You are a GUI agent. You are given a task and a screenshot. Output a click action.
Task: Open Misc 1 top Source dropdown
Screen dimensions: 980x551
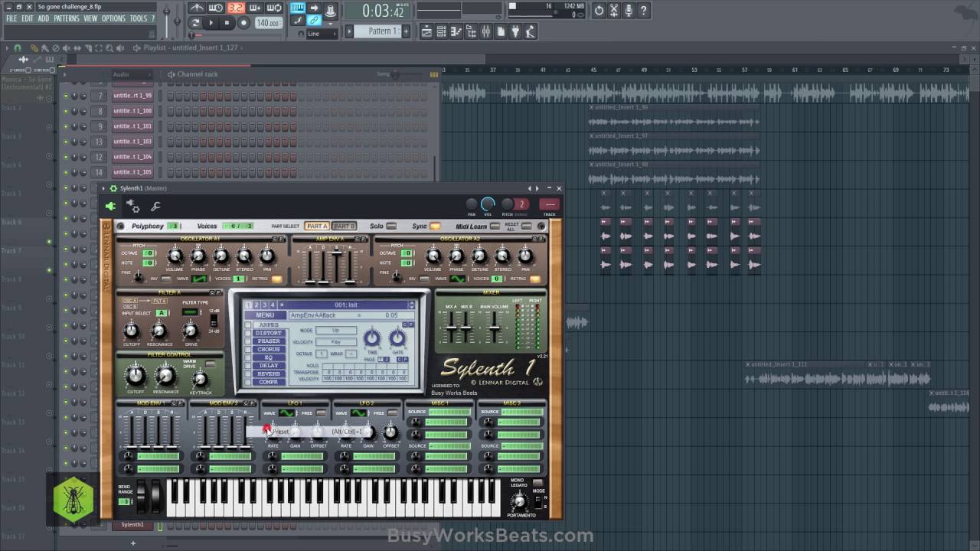click(x=448, y=412)
